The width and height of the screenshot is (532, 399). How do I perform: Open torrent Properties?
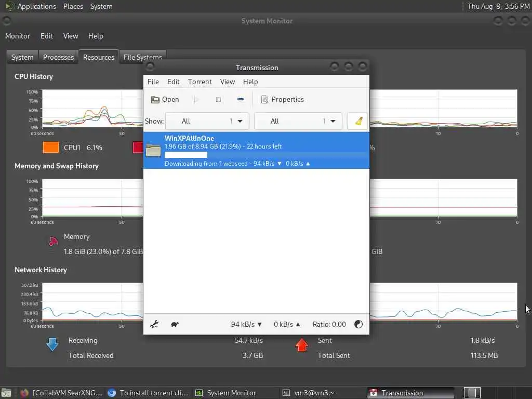pyautogui.click(x=282, y=99)
